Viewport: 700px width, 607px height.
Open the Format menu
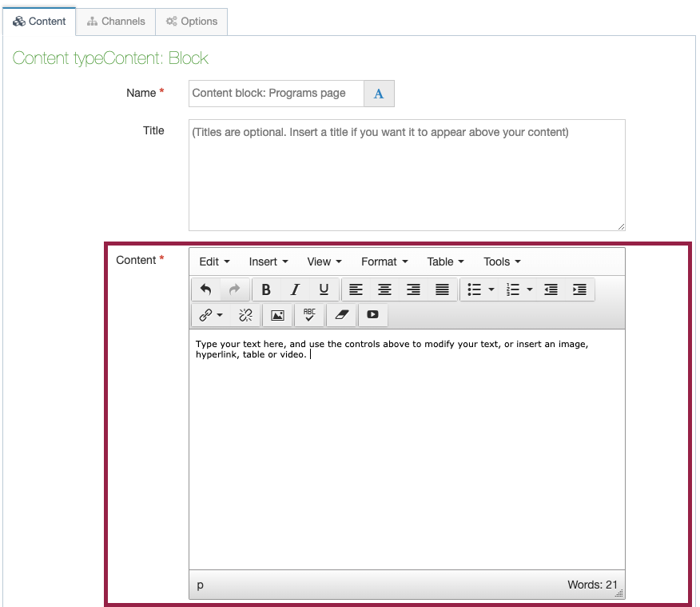(x=384, y=262)
